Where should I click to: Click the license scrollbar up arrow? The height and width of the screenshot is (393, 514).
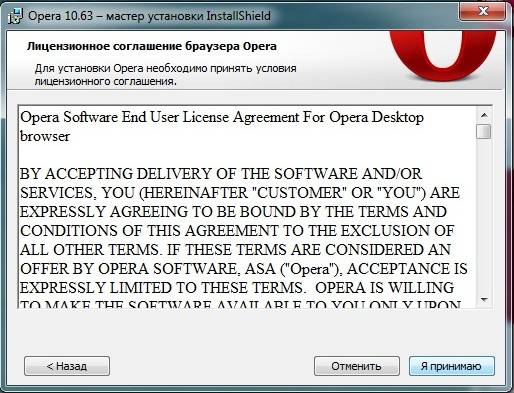[484, 116]
